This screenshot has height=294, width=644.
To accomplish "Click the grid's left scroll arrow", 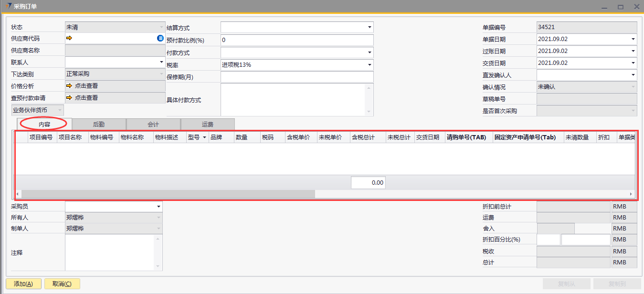I will 18,194.
